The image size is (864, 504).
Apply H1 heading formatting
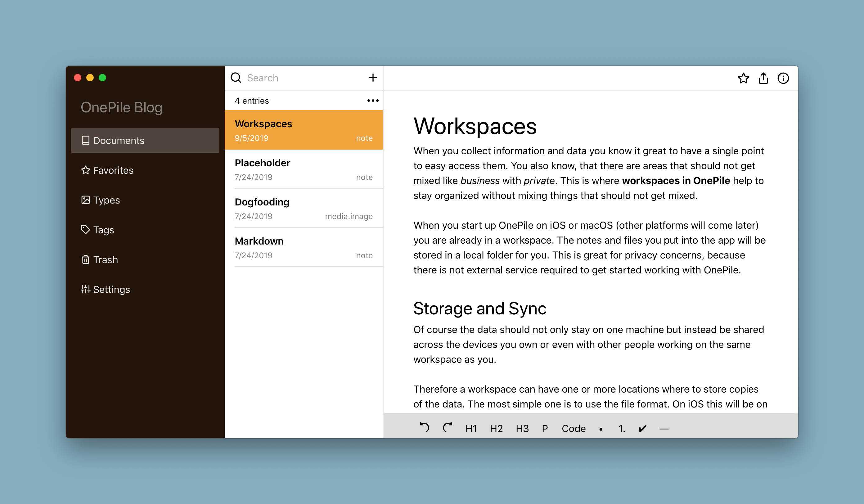[471, 428]
